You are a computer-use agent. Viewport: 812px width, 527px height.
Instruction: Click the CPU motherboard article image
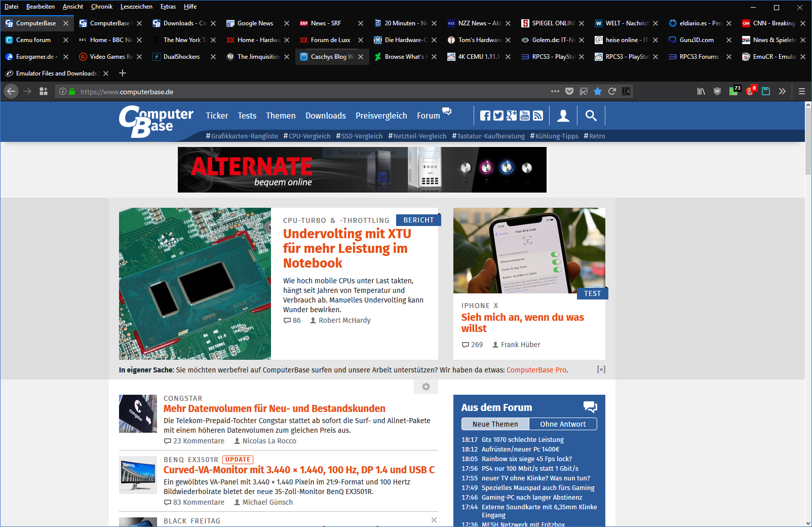click(x=195, y=284)
